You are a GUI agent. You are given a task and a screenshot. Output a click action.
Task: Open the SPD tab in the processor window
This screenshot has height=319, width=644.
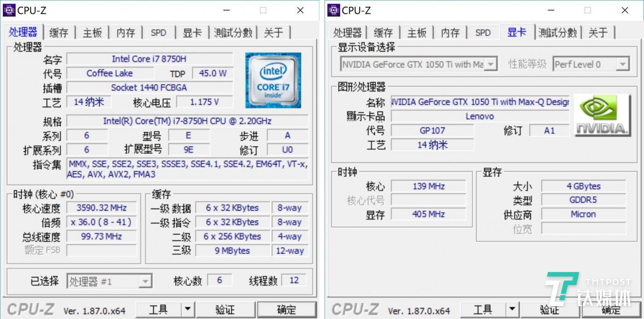(158, 33)
